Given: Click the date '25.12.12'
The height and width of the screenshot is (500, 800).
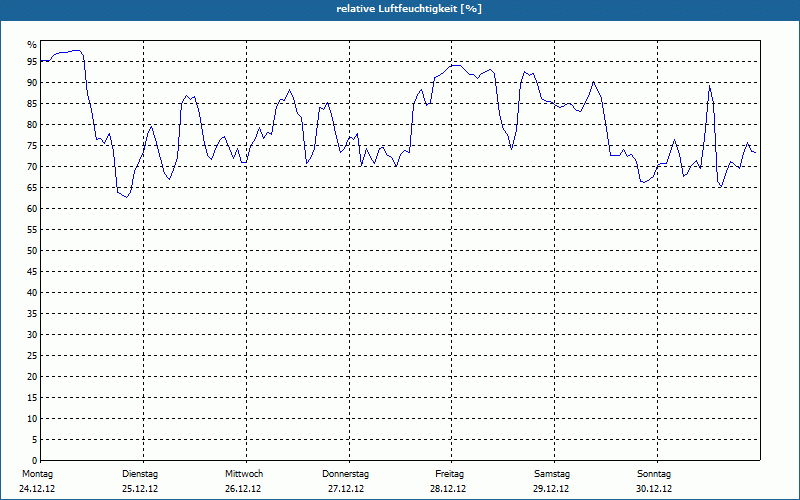Looking at the screenshot, I should point(140,489).
